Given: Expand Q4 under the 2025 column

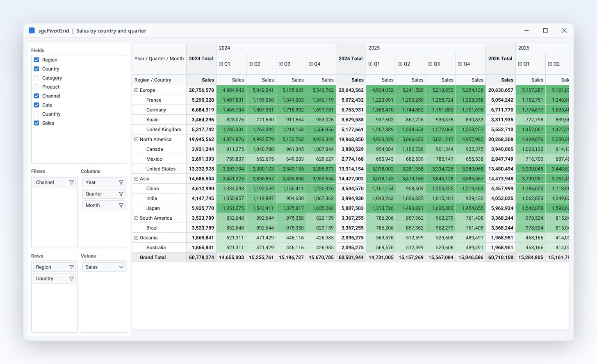Looking at the screenshot, I should [x=460, y=64].
